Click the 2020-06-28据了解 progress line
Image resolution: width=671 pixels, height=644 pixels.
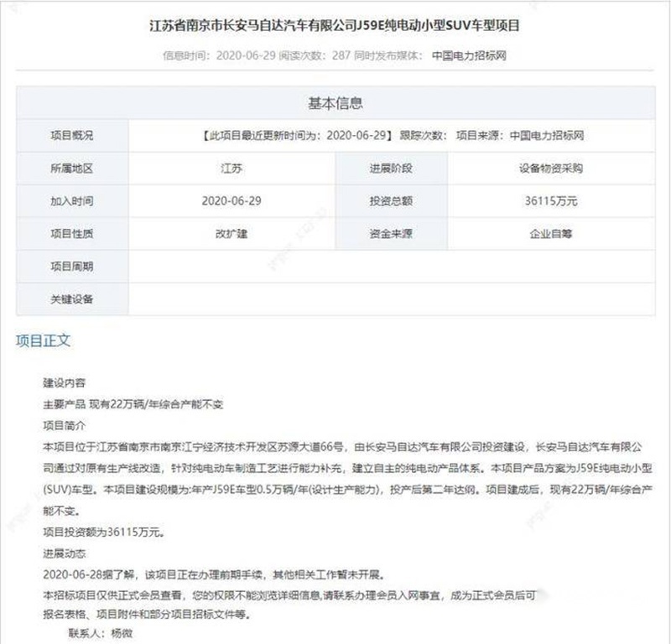pos(214,574)
